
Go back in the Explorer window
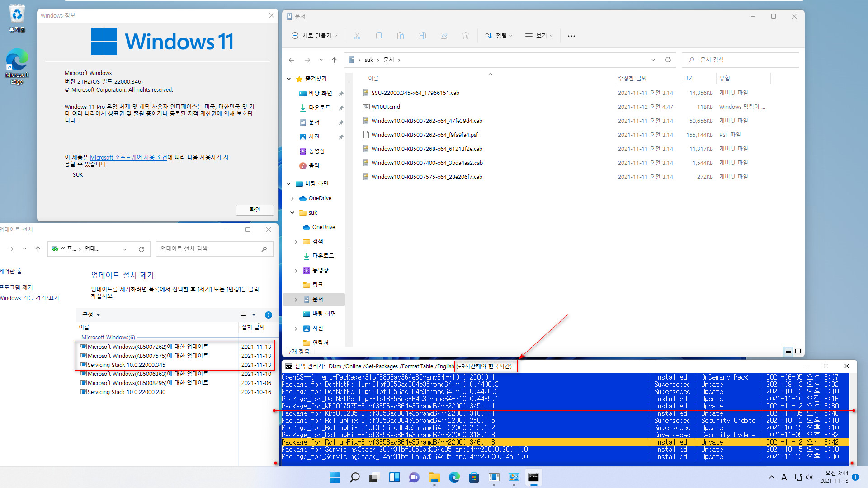[292, 60]
